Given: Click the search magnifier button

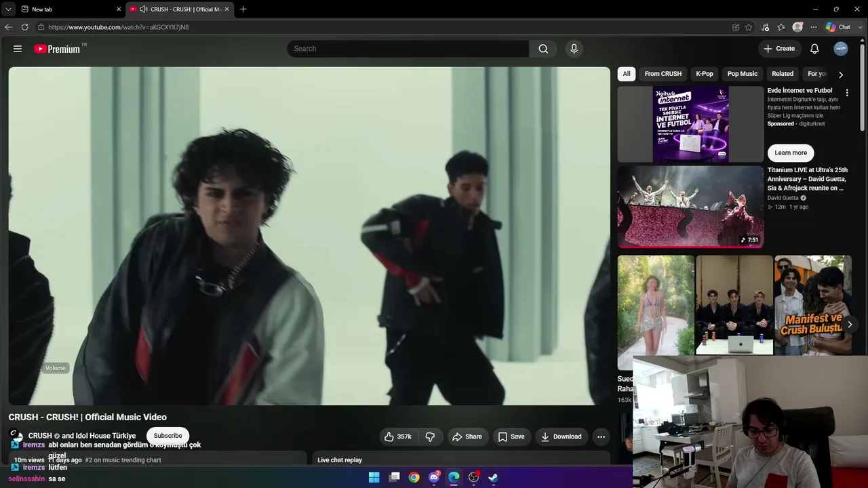Looking at the screenshot, I should [543, 49].
